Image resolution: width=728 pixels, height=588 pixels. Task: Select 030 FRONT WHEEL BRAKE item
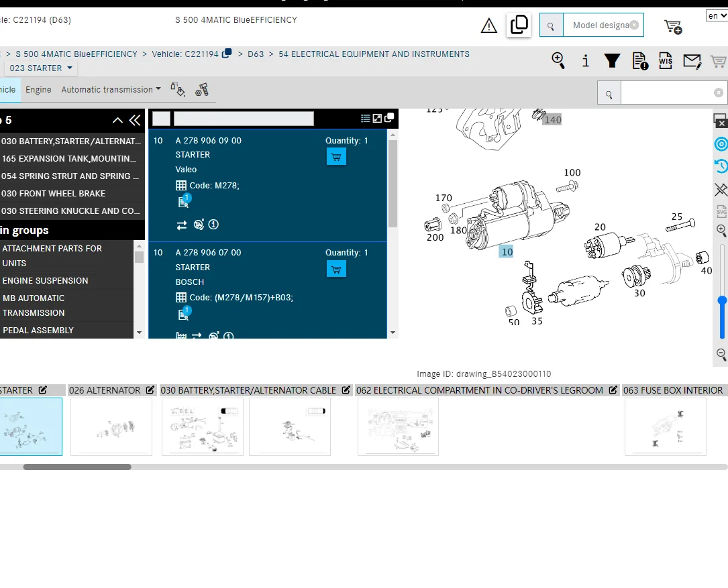click(x=71, y=194)
